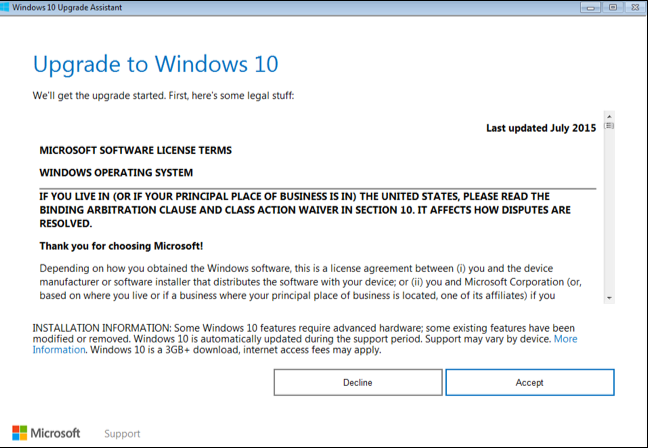Click the license scrollbar down arrow

tap(609, 298)
